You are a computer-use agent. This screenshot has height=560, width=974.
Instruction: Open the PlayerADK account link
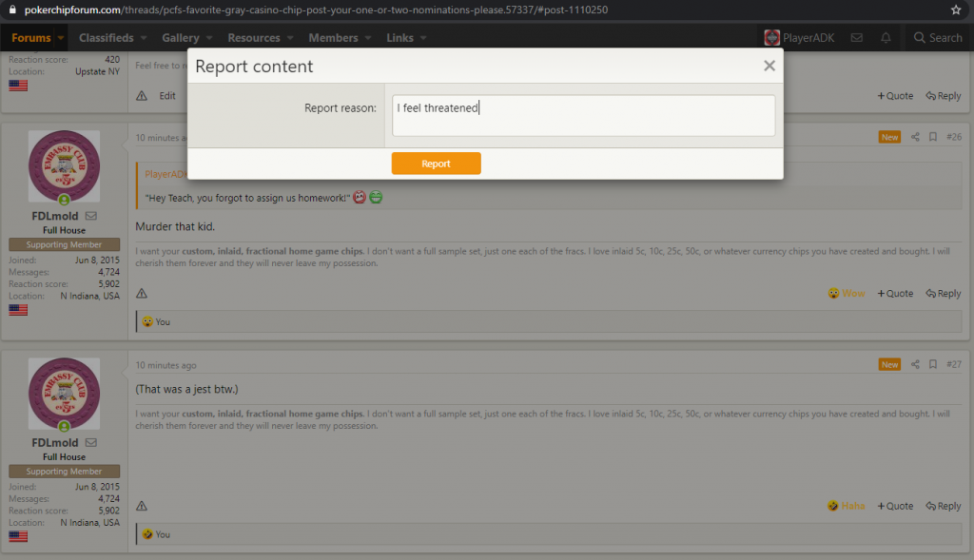[x=808, y=38]
